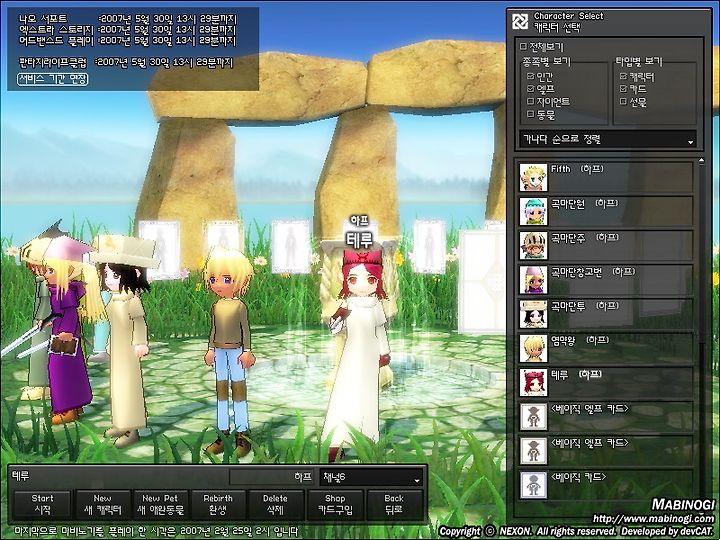Select the Fifth character portrait icon
The image size is (720, 540).
point(533,177)
